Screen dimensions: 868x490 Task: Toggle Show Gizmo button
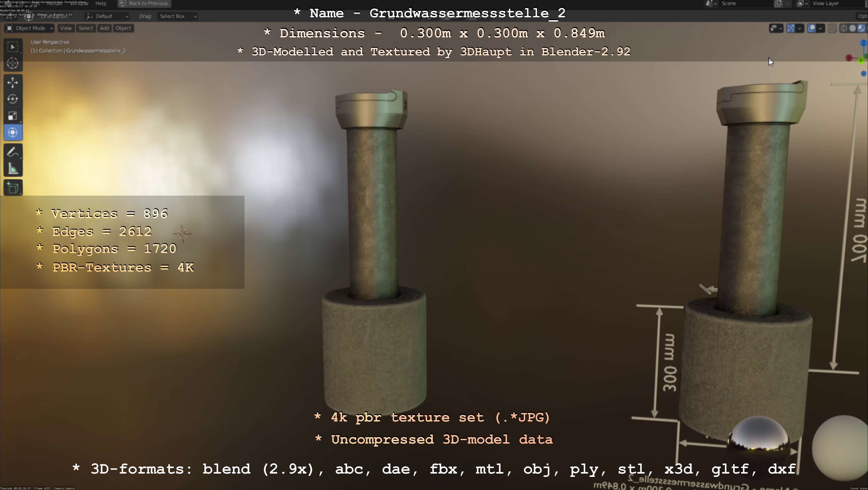tap(791, 28)
